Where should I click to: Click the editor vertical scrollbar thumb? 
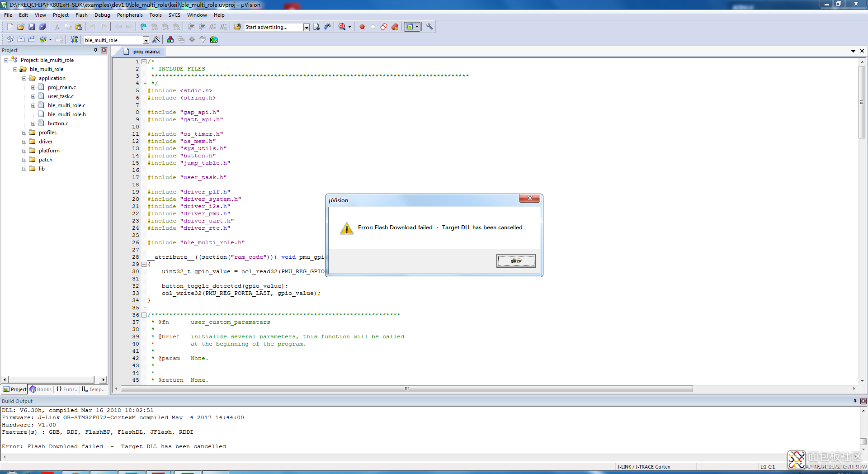[x=862, y=102]
